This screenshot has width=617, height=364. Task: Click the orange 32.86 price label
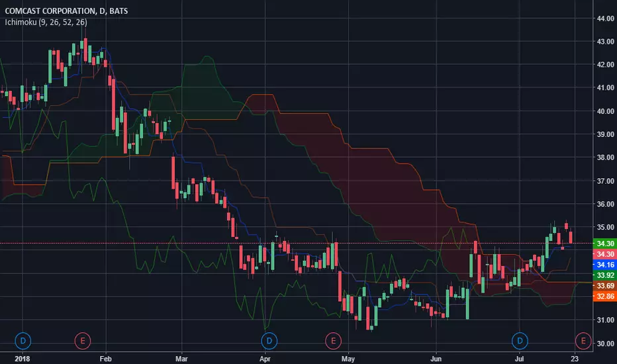(605, 296)
